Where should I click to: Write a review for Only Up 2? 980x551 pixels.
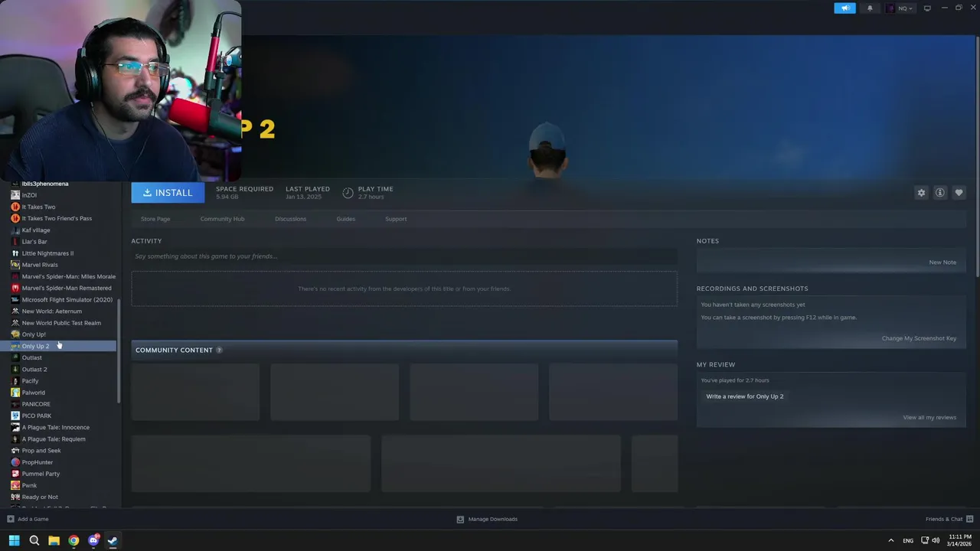(x=744, y=396)
